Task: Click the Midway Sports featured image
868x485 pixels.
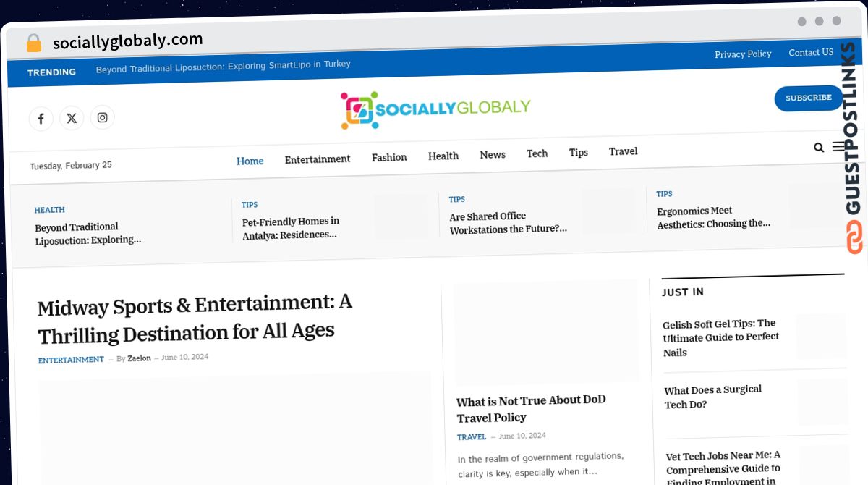Action: tap(235, 428)
